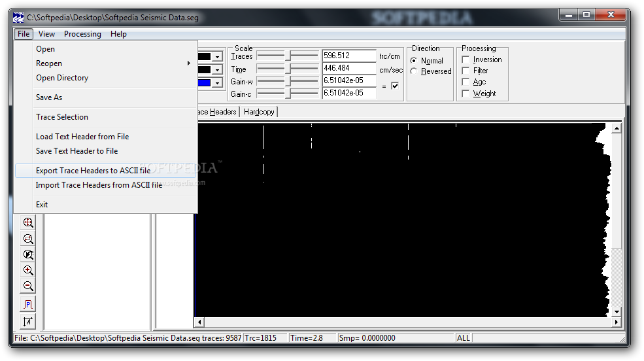
Task: Click the zoom in magnifier with plus
Action: pyautogui.click(x=28, y=270)
